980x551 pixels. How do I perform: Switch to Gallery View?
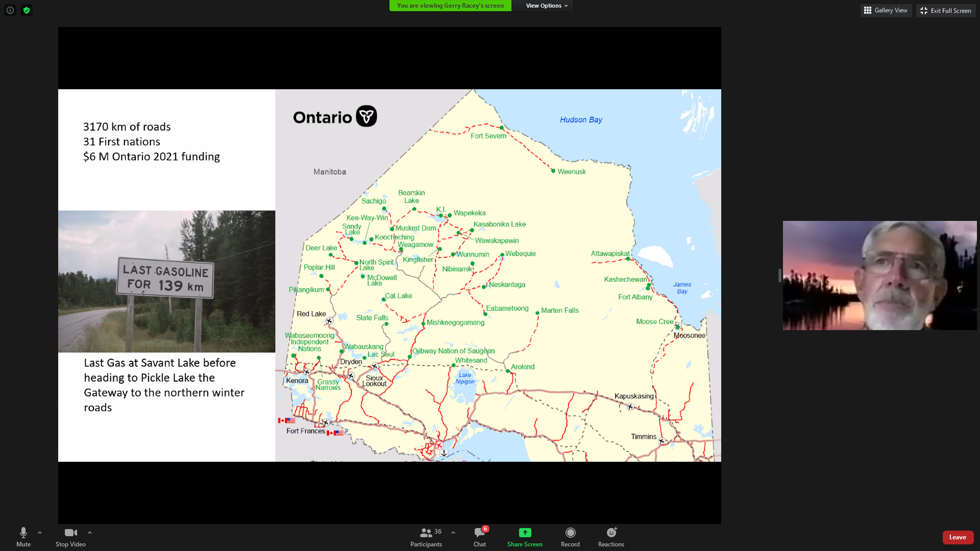tap(886, 10)
